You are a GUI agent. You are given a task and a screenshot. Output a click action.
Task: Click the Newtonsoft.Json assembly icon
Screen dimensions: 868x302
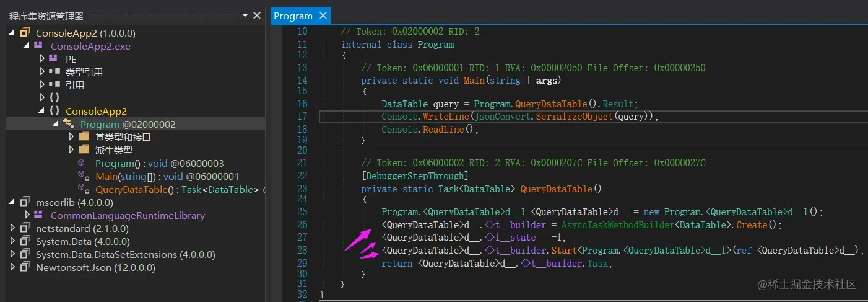pos(25,267)
